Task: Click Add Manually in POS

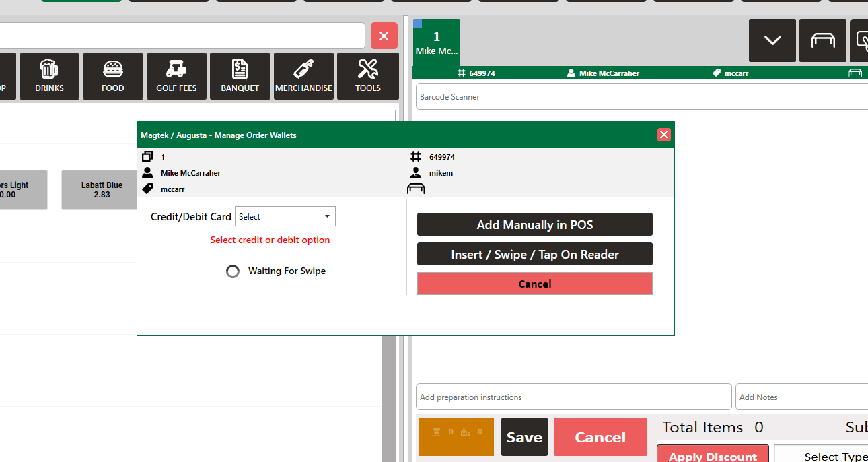Action: (534, 224)
